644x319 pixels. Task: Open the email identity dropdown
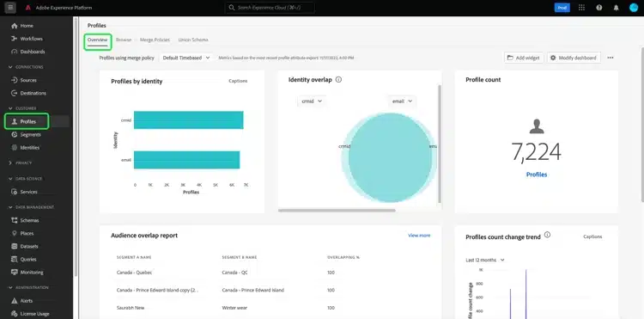tap(402, 101)
